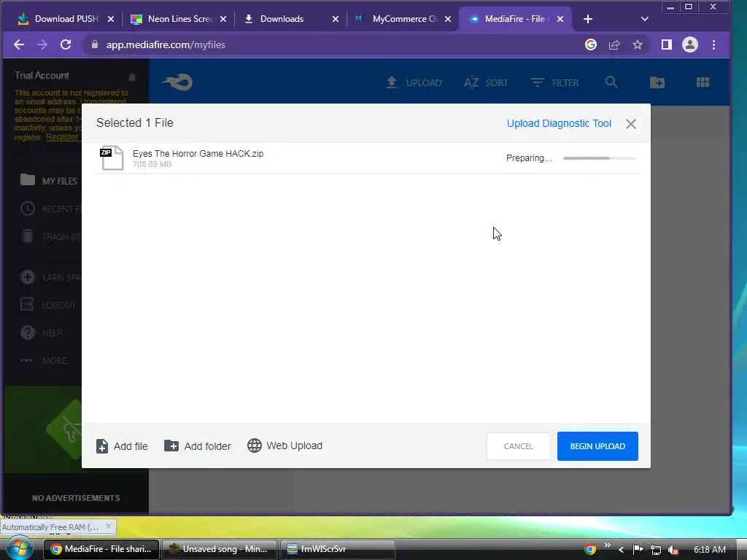Open the SORT option

pyautogui.click(x=485, y=82)
